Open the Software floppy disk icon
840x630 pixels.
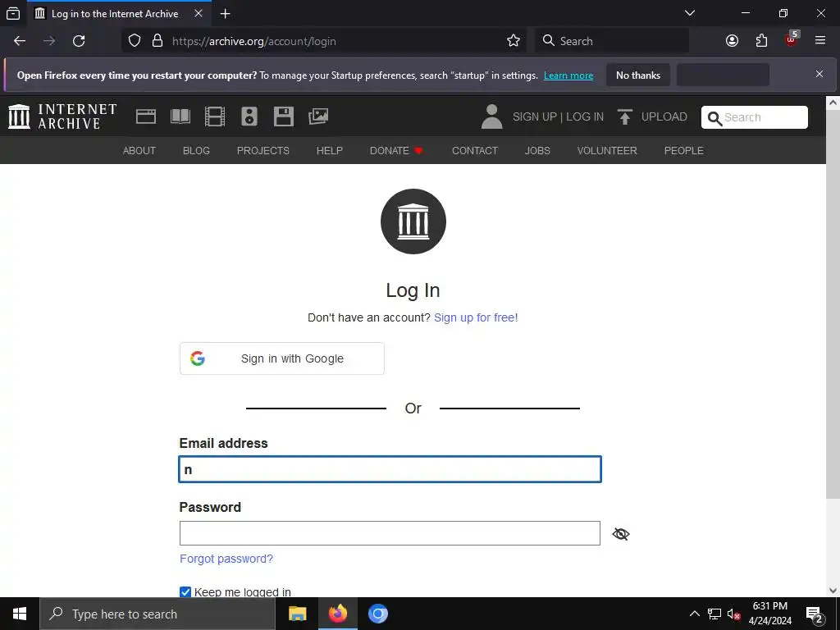tap(283, 116)
